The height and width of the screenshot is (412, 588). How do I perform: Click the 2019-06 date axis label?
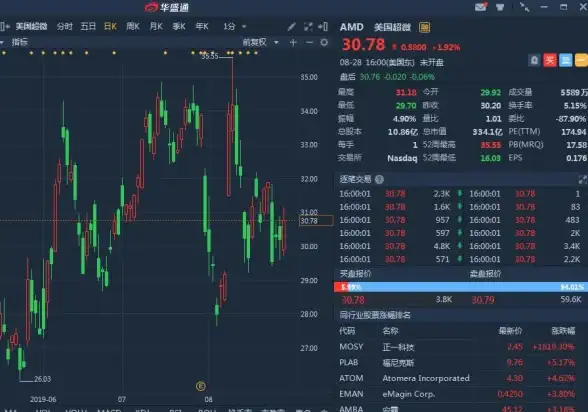pos(43,399)
